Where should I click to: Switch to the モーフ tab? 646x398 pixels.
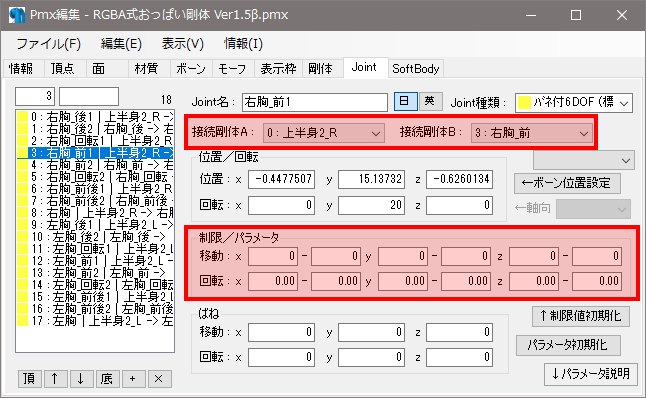[233, 68]
